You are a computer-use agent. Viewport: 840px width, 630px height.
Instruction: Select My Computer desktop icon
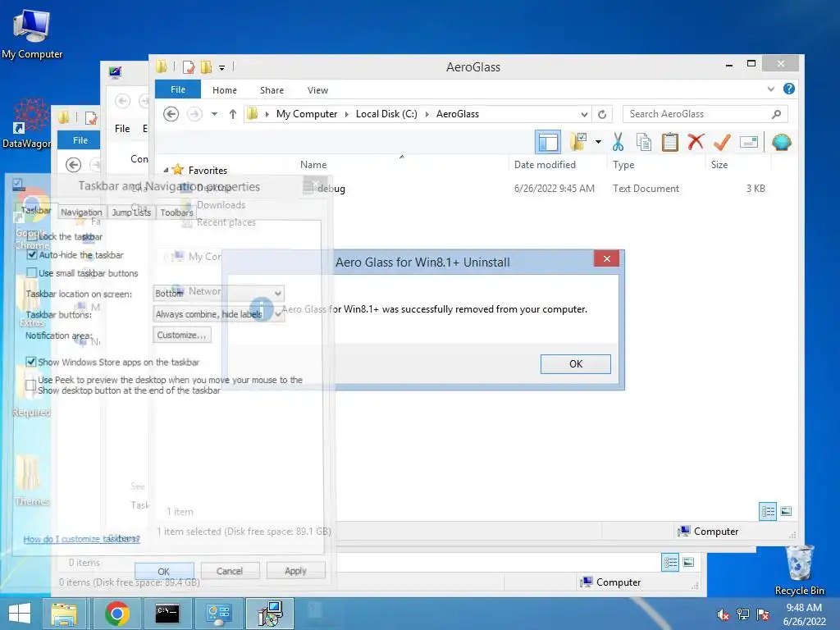click(x=32, y=34)
